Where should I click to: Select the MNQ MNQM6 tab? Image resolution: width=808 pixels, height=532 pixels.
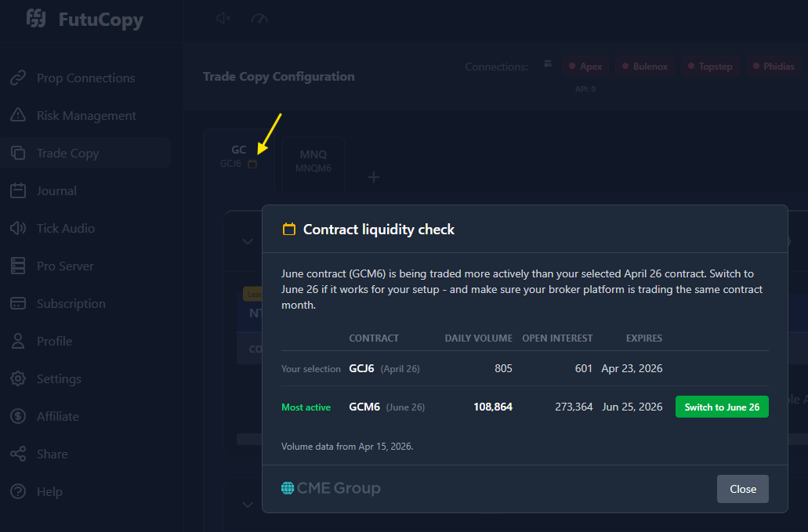pos(313,161)
